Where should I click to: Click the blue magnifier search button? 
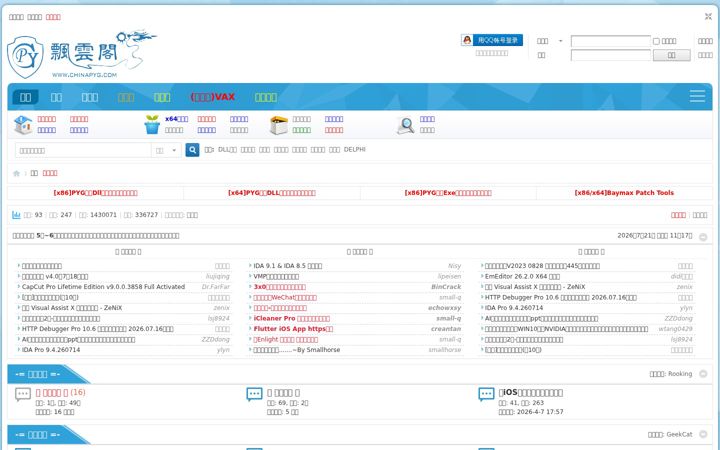(192, 150)
